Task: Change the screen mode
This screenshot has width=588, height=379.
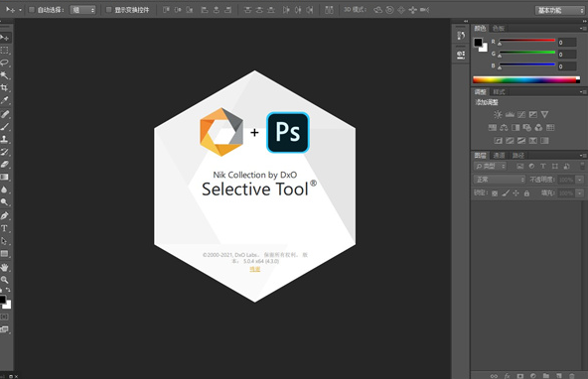Action: pyautogui.click(x=4, y=329)
